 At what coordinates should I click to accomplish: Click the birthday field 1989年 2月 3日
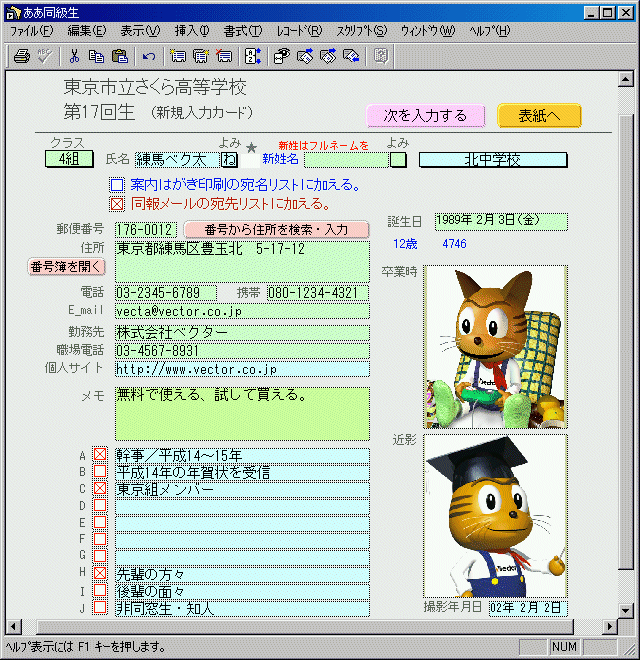pos(501,221)
